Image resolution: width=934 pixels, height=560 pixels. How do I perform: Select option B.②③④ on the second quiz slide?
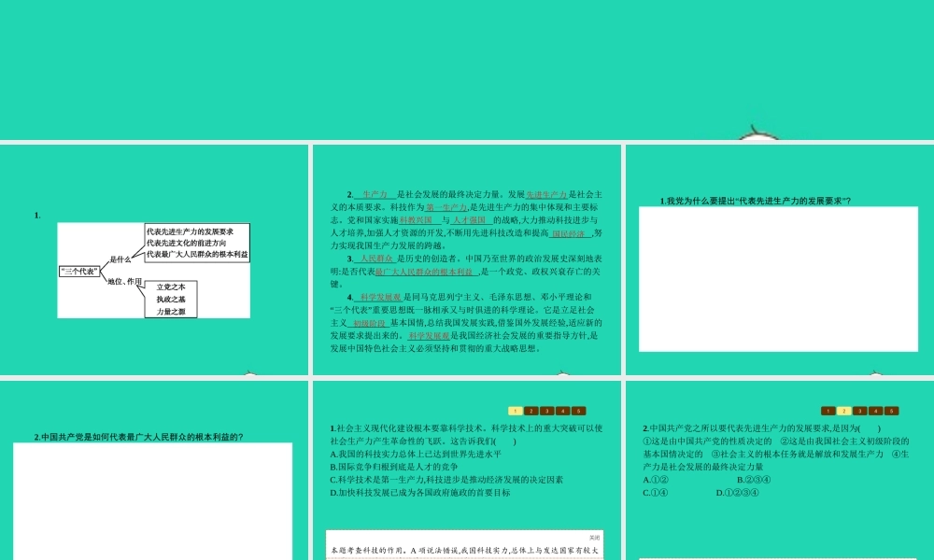click(754, 480)
